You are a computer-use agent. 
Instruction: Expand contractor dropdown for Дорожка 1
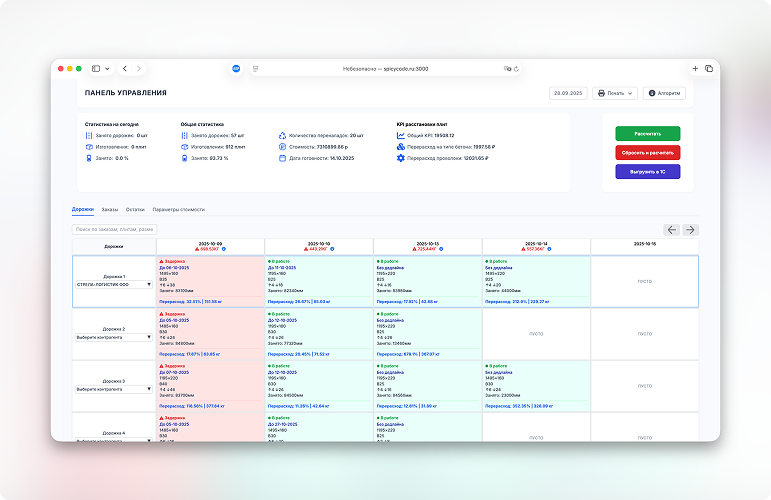click(114, 284)
